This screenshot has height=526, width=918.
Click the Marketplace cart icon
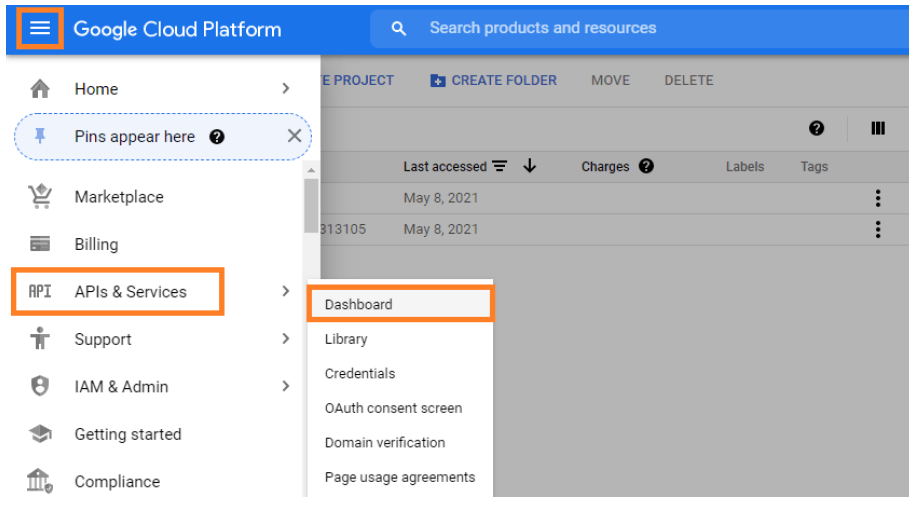click(x=40, y=197)
